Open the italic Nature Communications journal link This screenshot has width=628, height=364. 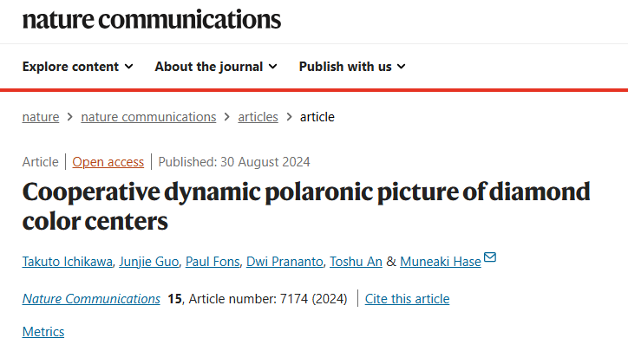pyautogui.click(x=91, y=299)
